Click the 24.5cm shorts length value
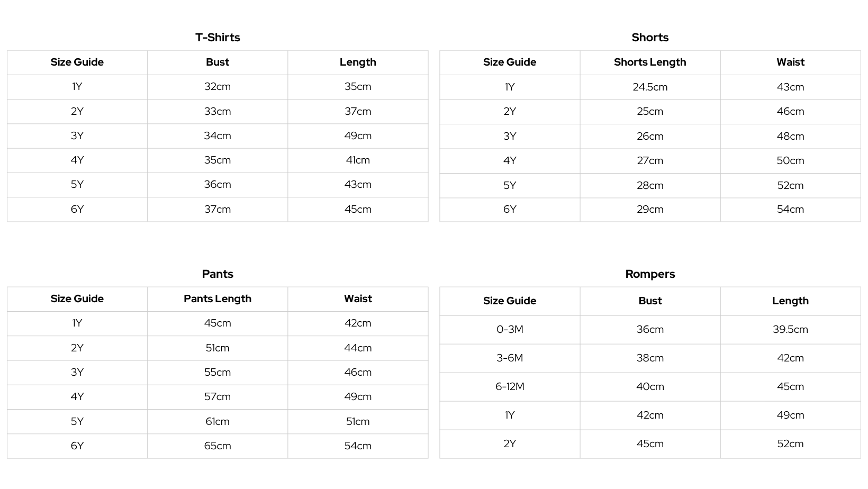 click(650, 87)
